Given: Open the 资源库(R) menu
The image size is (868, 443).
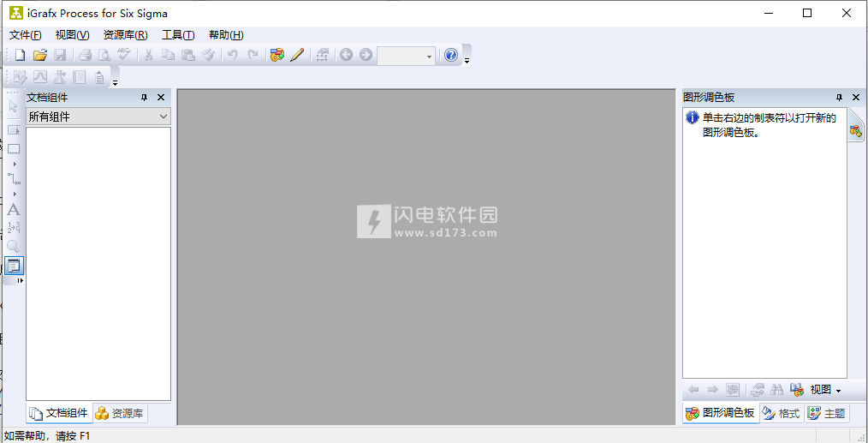Looking at the screenshot, I should coord(126,35).
